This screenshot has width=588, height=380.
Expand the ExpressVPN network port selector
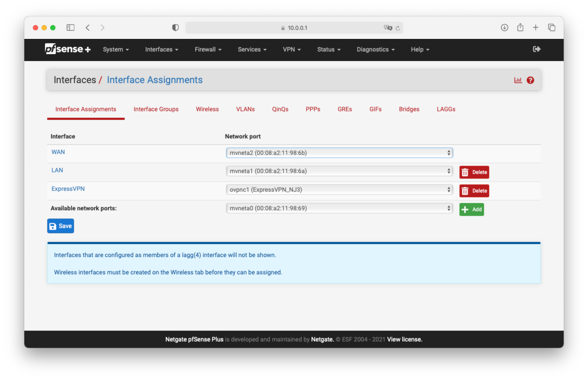pos(339,190)
